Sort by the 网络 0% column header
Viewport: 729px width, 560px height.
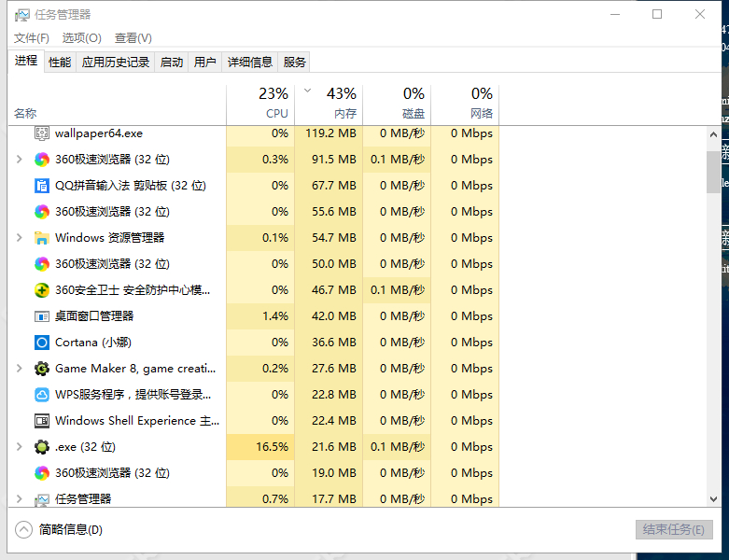(x=465, y=105)
